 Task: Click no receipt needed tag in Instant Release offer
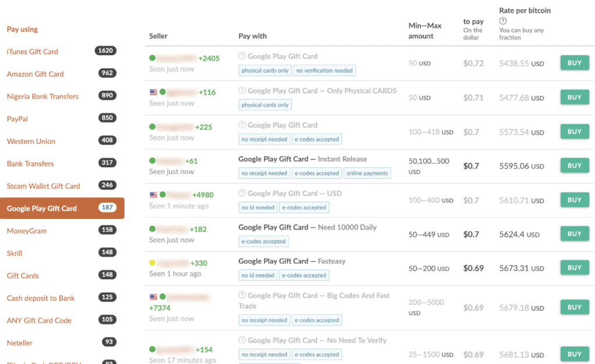[x=264, y=173]
